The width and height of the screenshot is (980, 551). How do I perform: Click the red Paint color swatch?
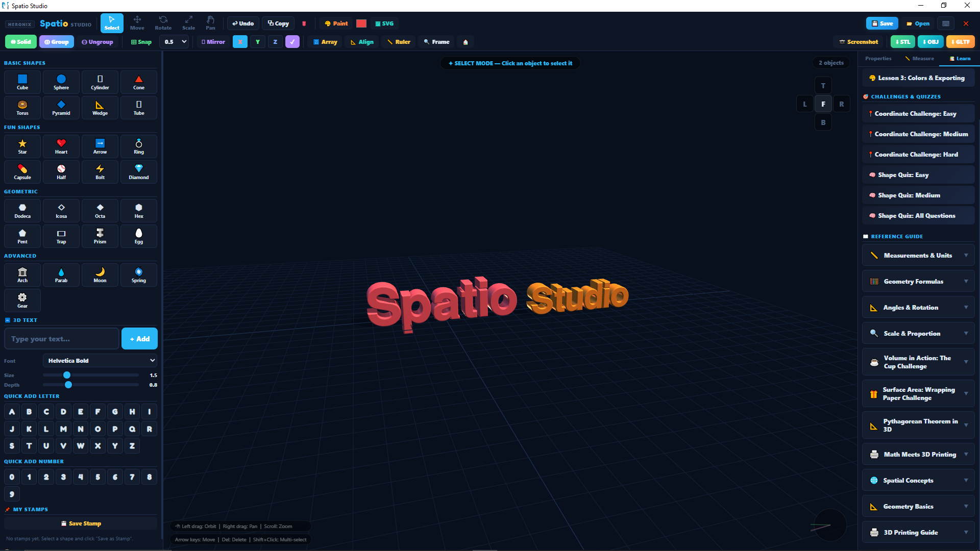362,23
